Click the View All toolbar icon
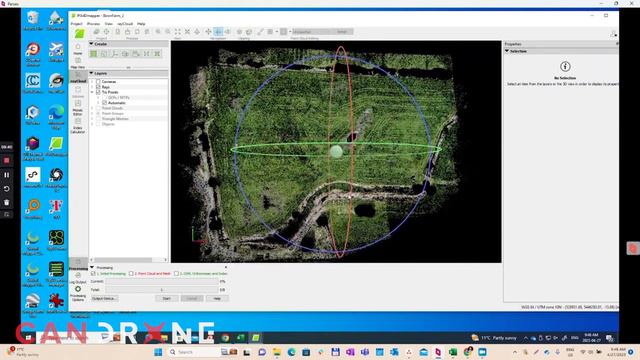The height and width of the screenshot is (360, 640). tap(178, 32)
